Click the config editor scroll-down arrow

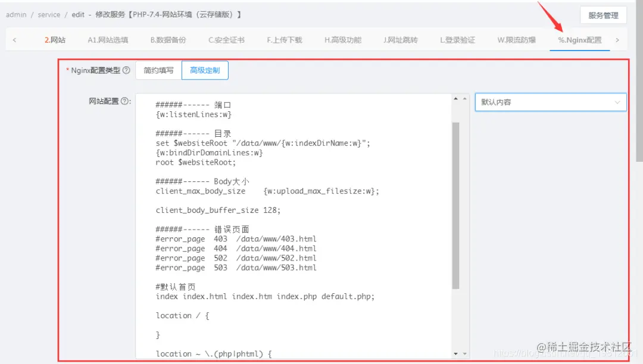456,352
